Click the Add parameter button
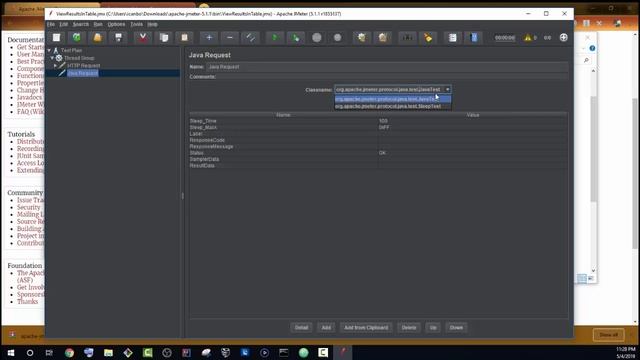Screen dimensions: 640x360 pos(326,327)
